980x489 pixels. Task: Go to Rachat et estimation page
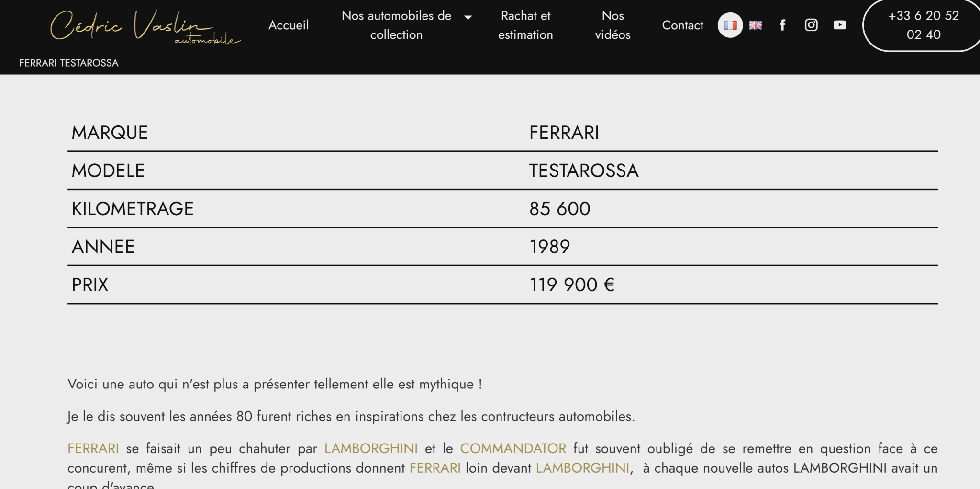[x=525, y=25]
